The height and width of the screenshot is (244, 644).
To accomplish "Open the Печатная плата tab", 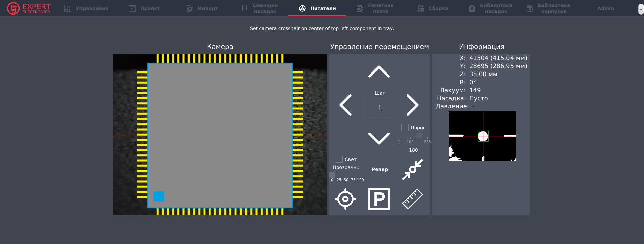I will (x=375, y=8).
